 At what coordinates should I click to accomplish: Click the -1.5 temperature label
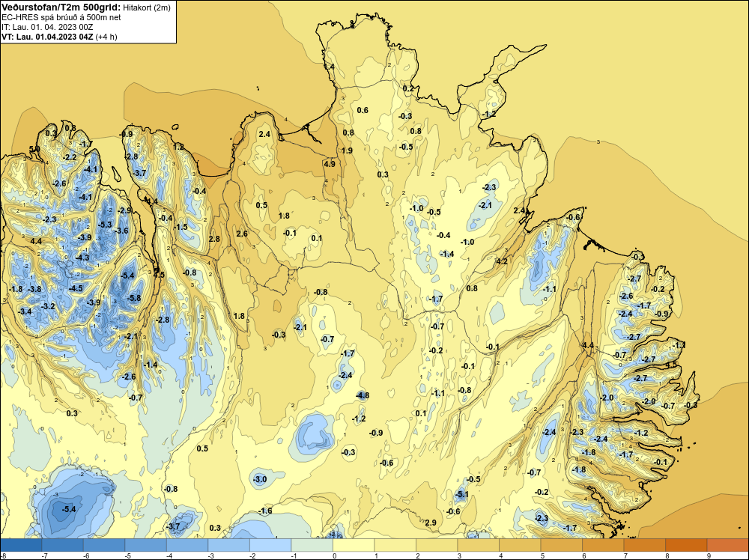(x=181, y=227)
